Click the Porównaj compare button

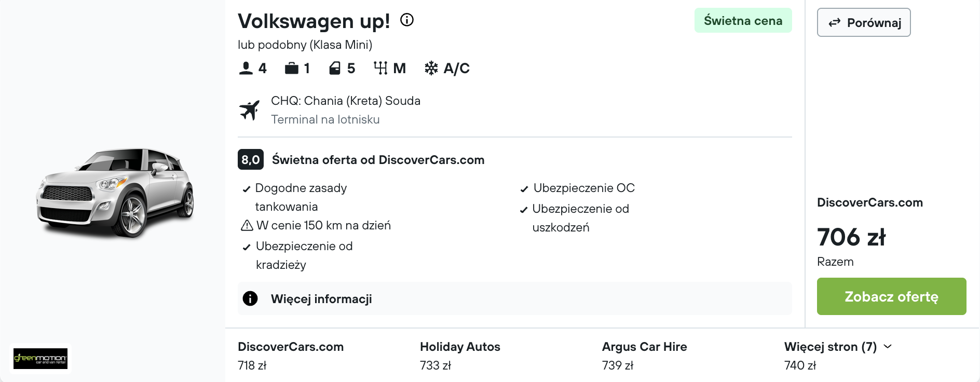click(864, 22)
